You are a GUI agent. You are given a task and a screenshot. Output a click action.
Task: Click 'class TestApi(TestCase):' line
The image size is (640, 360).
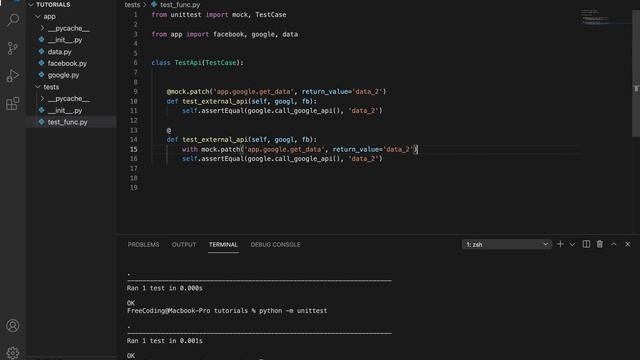[198, 62]
